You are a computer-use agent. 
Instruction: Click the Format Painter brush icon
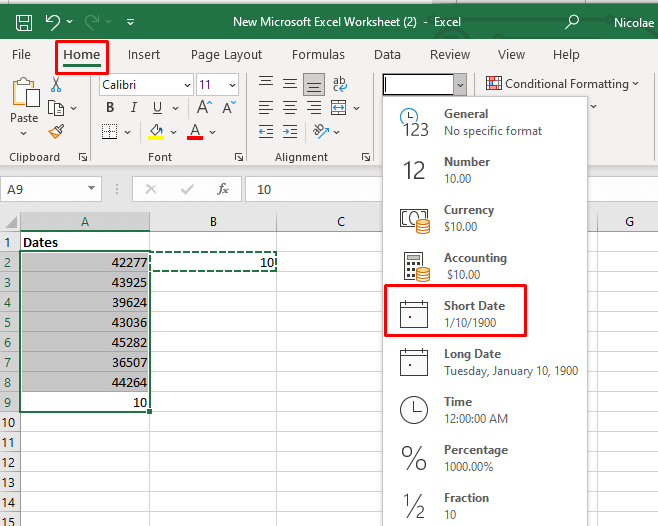pyautogui.click(x=56, y=131)
